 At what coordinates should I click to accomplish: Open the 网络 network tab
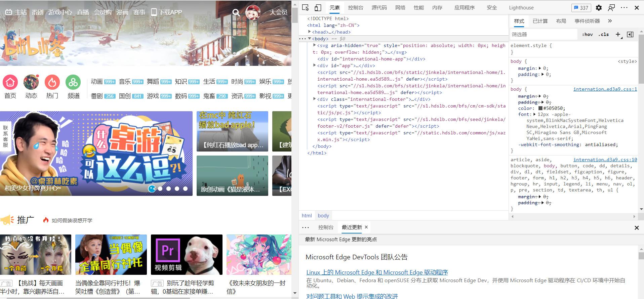pos(400,7)
